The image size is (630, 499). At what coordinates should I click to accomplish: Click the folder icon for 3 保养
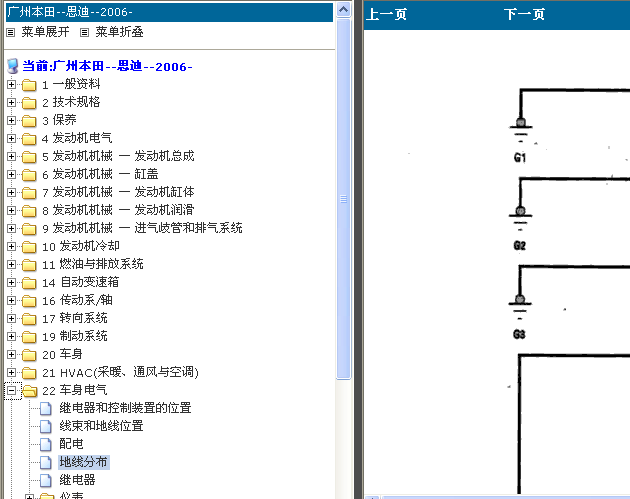29,121
